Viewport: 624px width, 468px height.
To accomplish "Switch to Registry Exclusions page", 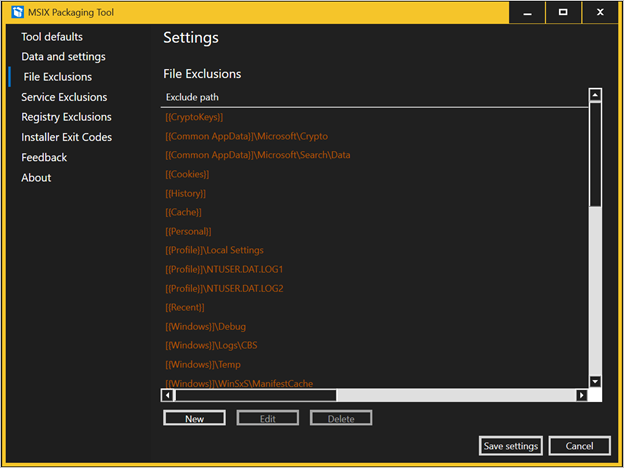I will pos(66,117).
